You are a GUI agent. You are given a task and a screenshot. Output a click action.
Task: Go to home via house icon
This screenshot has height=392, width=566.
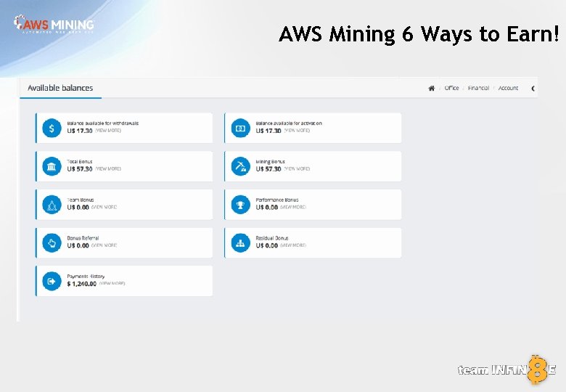tap(431, 88)
